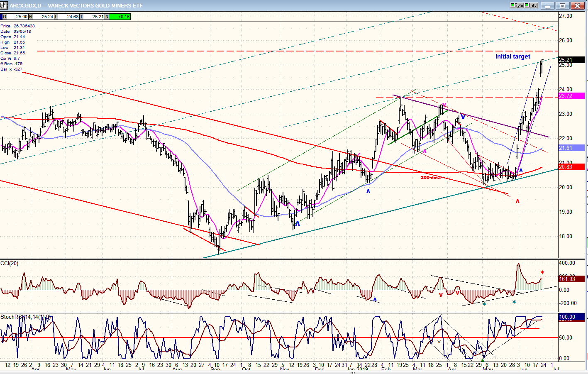Click the CCI value marker 161.93
The width and height of the screenshot is (588, 374).
click(x=571, y=279)
